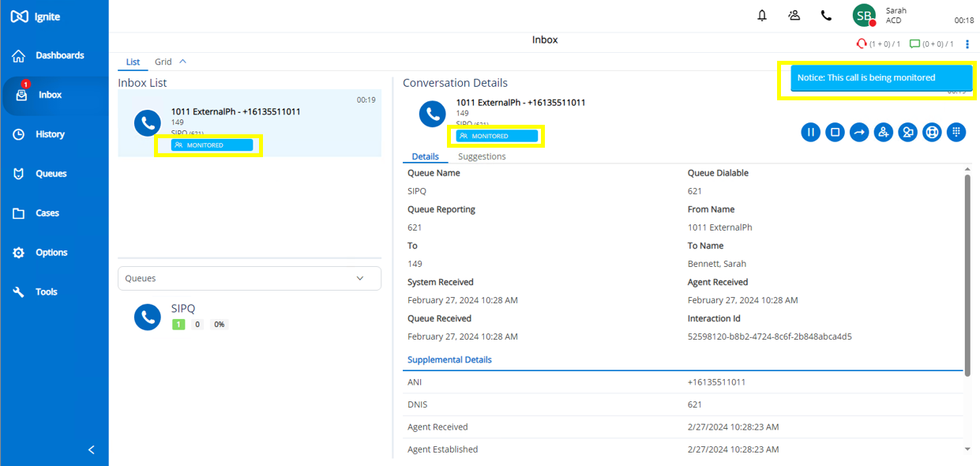Click the lifebuoy help request icon
The width and height of the screenshot is (980, 466).
[x=932, y=132]
